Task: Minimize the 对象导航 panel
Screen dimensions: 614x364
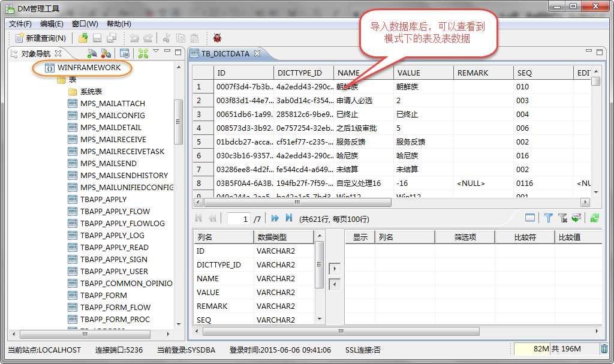Action: (167, 51)
